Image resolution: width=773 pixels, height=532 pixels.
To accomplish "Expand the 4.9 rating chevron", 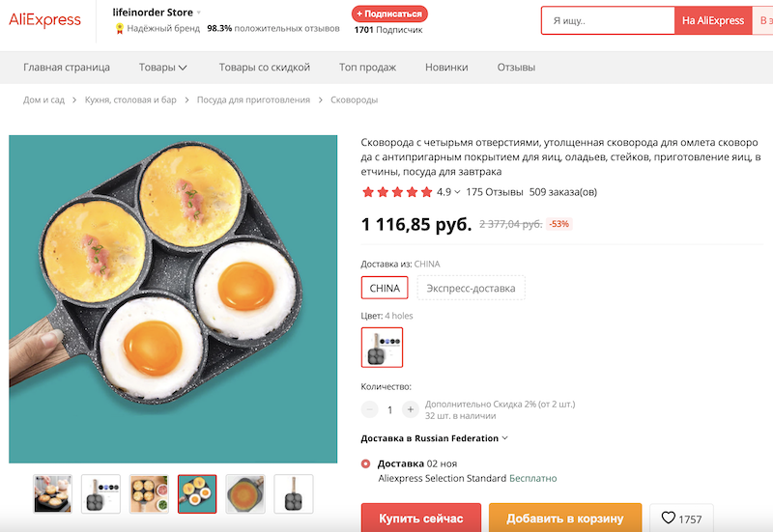I will pyautogui.click(x=457, y=192).
